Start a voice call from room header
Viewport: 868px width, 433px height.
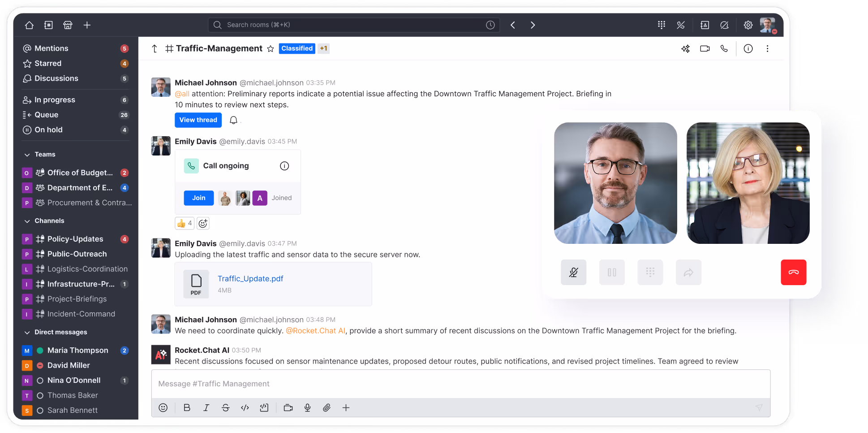pyautogui.click(x=724, y=49)
